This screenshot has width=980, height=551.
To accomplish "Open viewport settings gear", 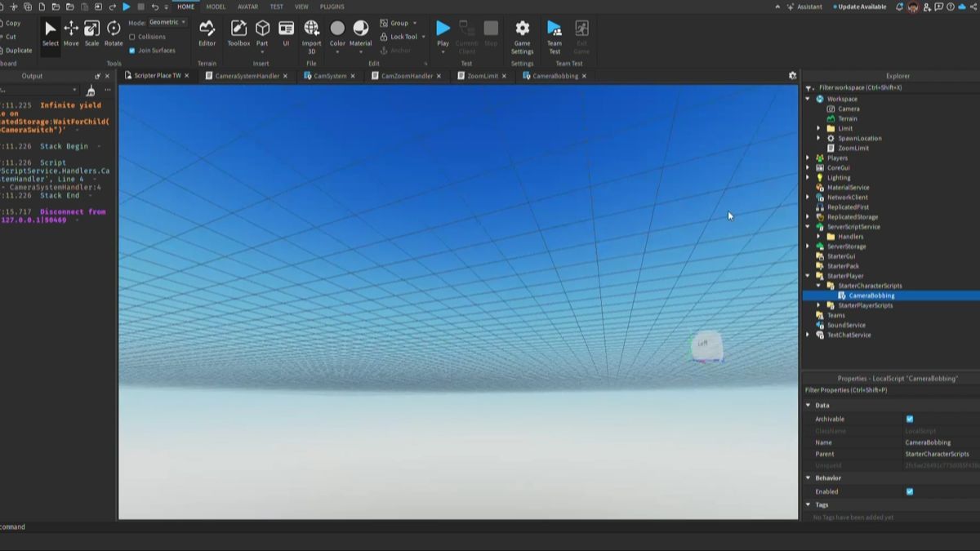I will (792, 75).
